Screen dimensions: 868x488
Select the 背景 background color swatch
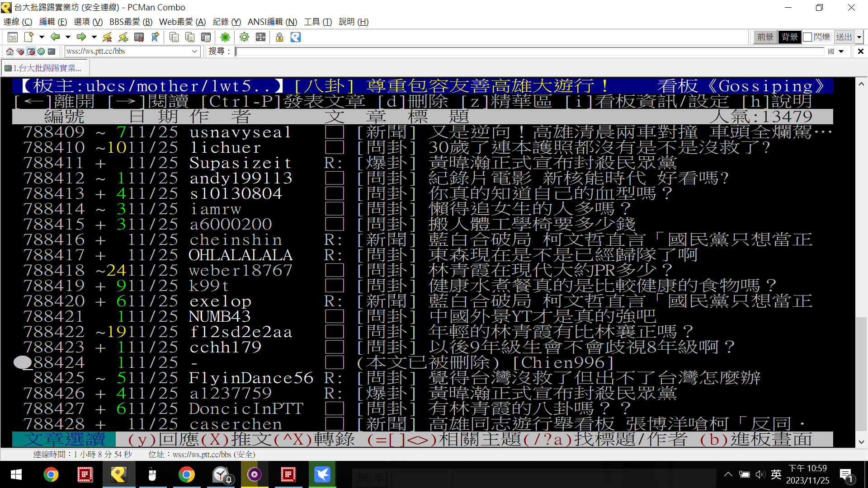(x=789, y=37)
